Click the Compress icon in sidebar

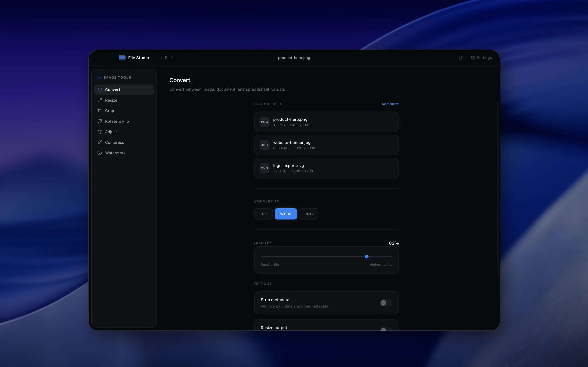pyautogui.click(x=100, y=142)
